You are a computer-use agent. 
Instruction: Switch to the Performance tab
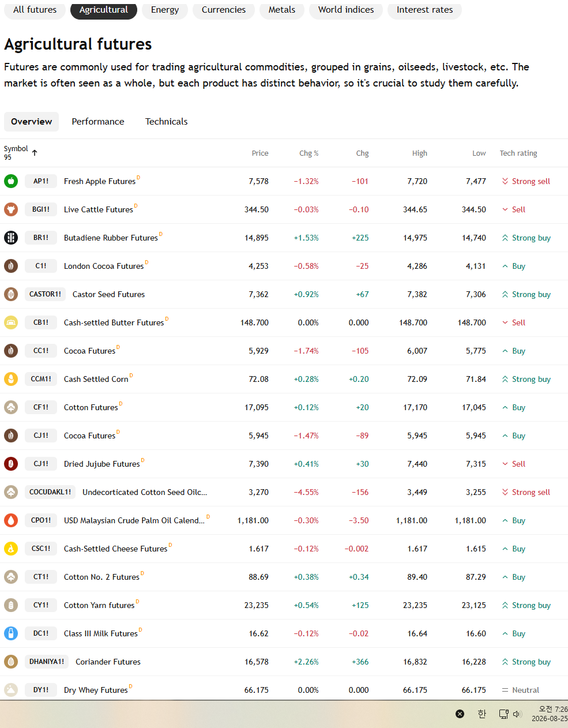98,122
